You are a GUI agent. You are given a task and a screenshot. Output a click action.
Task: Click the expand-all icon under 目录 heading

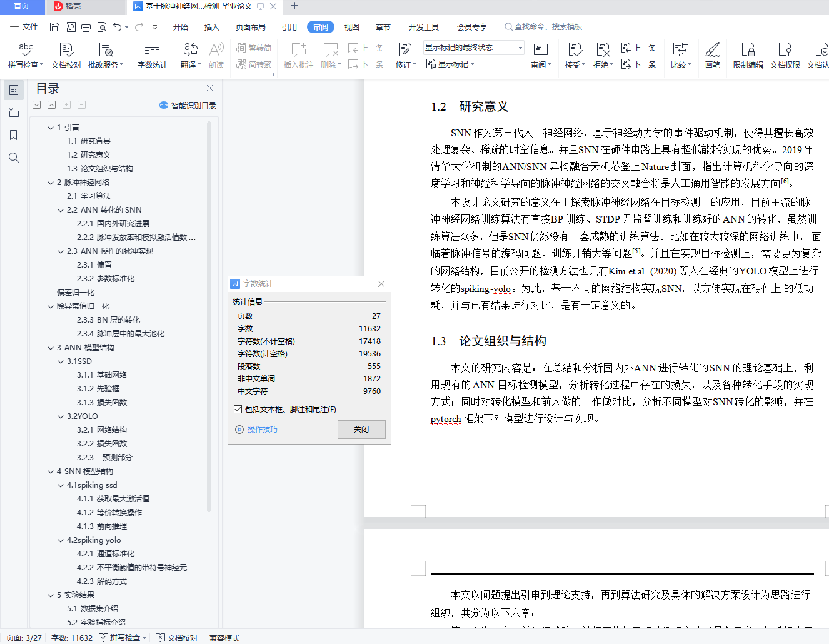[x=37, y=105]
